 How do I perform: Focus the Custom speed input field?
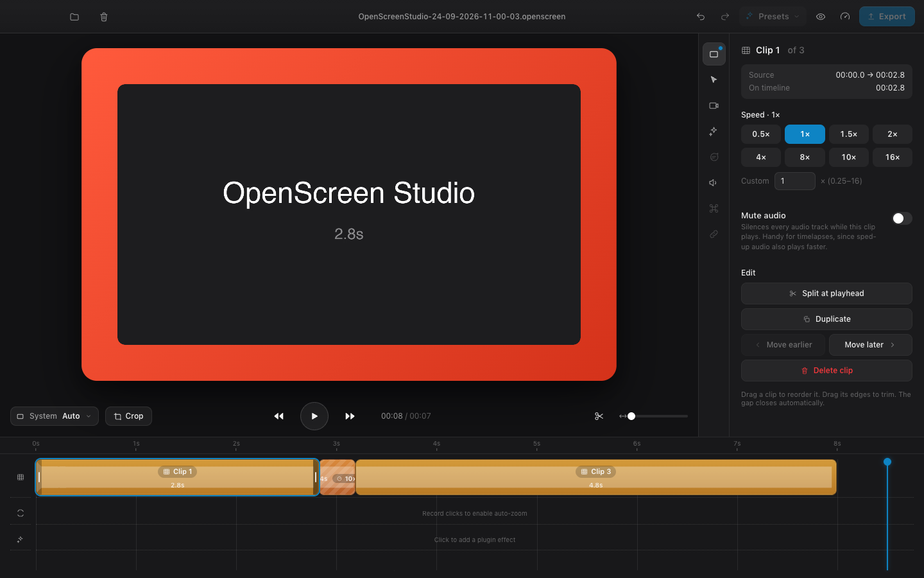(x=795, y=181)
